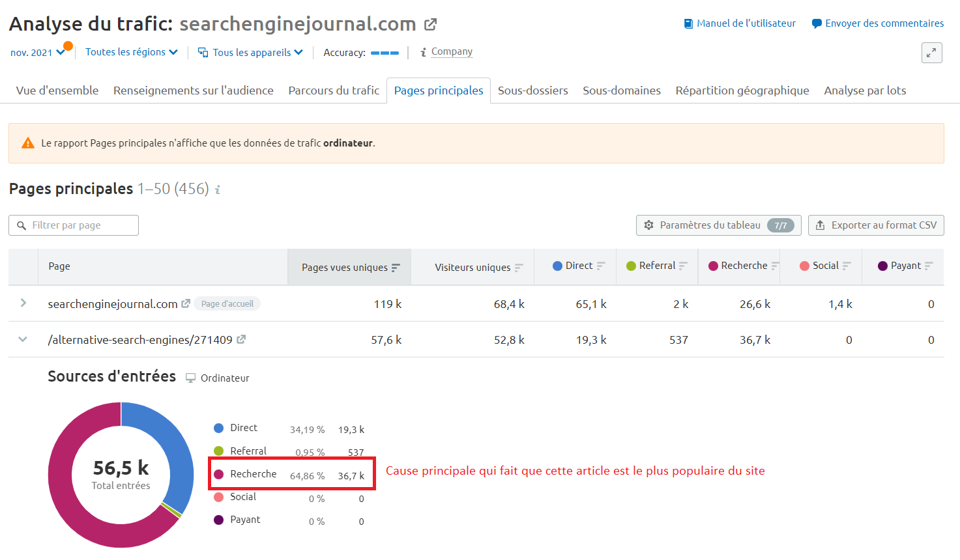Click info icon next to Pages principales count
This screenshot has width=960, height=560.
218,189
